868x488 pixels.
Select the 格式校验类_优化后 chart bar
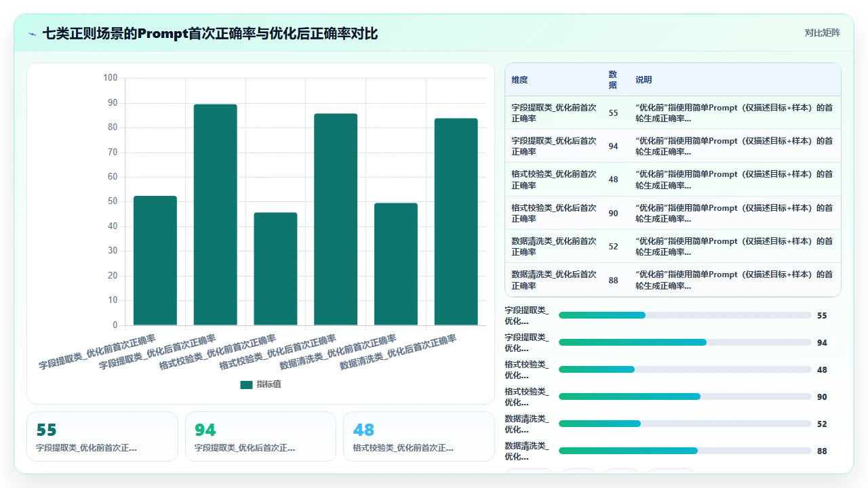coord(336,220)
